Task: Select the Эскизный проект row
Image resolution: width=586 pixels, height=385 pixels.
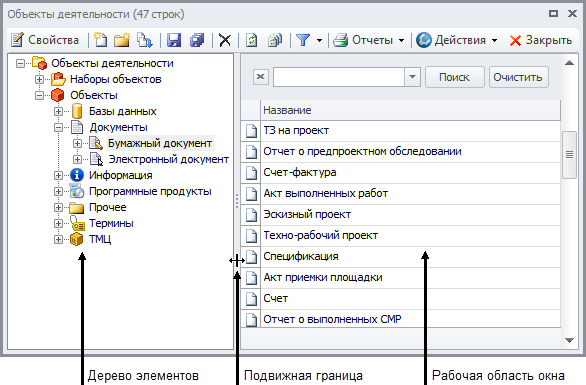Action: (401, 215)
